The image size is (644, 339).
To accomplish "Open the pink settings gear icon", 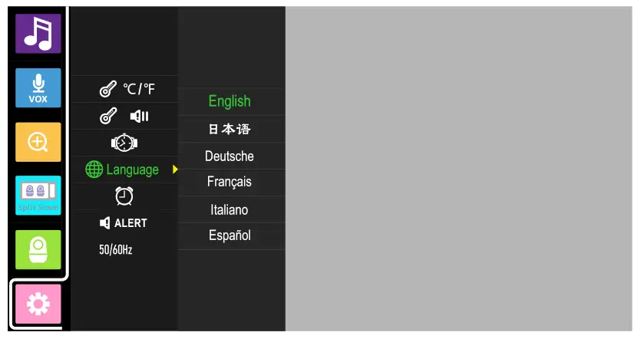I will pos(38,304).
